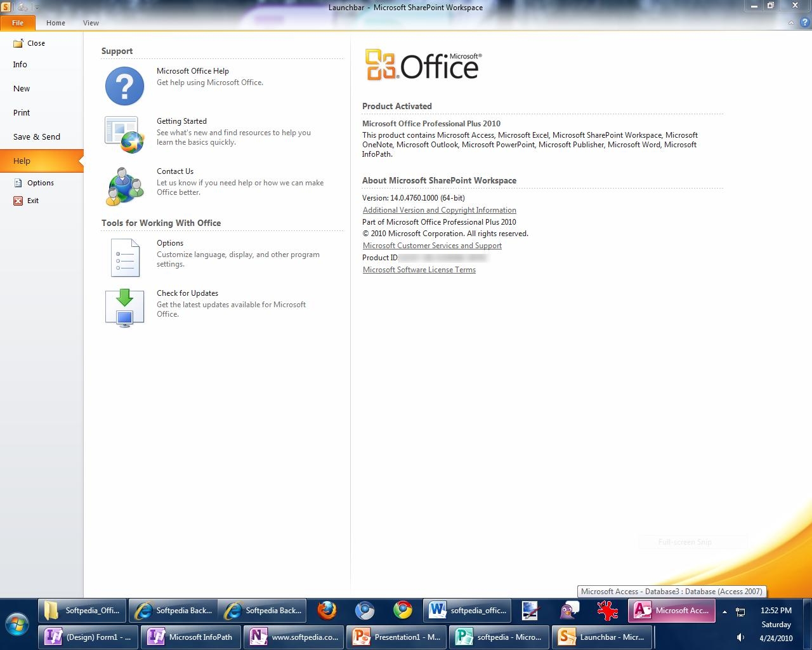Click the volume speaker icon in system tray
This screenshot has height=650, width=812.
740,637
